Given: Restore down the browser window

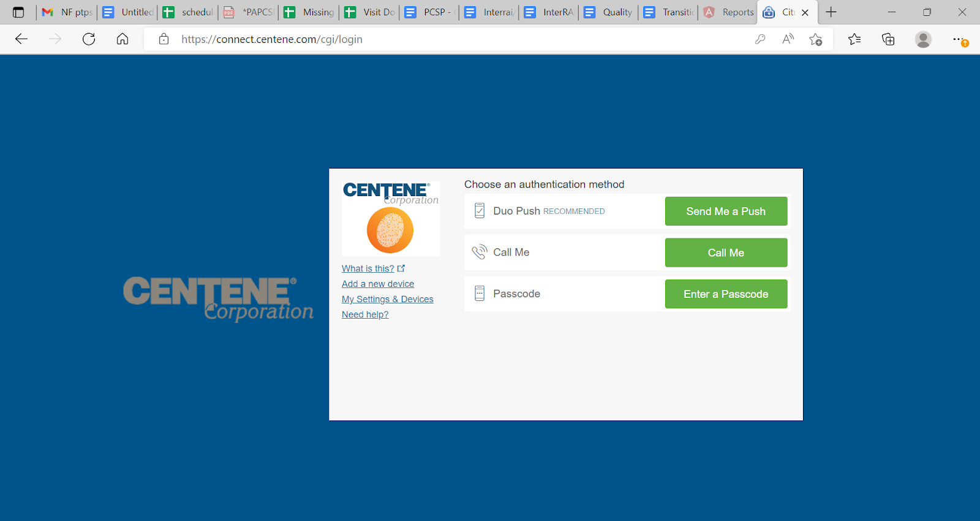Looking at the screenshot, I should 927,12.
